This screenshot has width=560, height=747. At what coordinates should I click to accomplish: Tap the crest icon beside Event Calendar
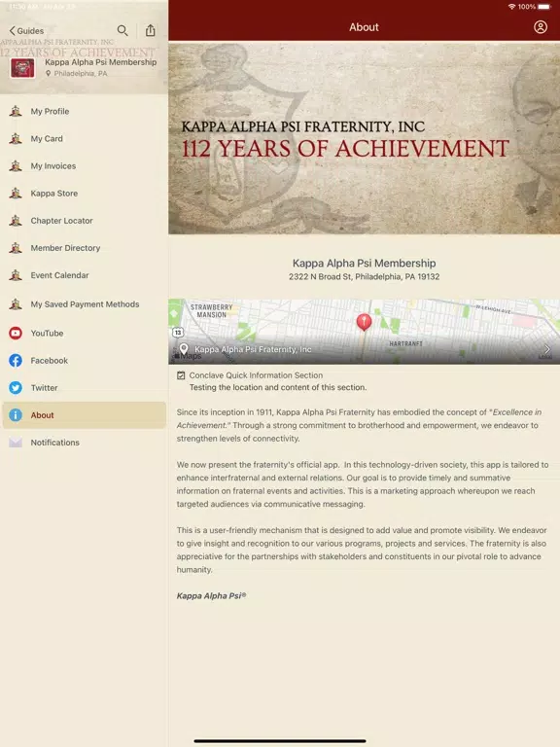[16, 275]
